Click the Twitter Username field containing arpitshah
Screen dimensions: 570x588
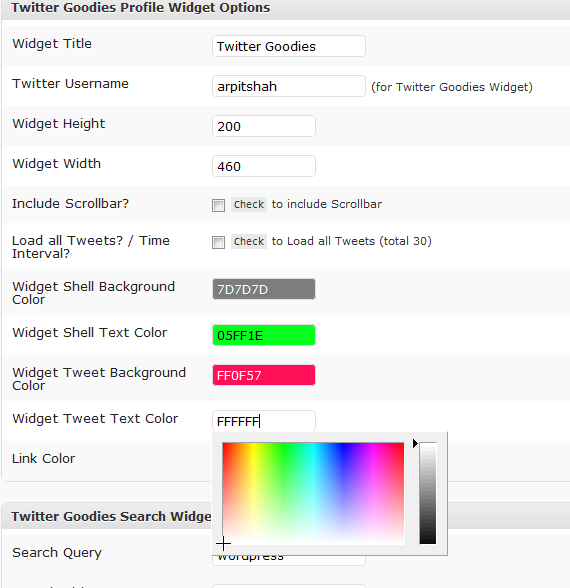289,86
